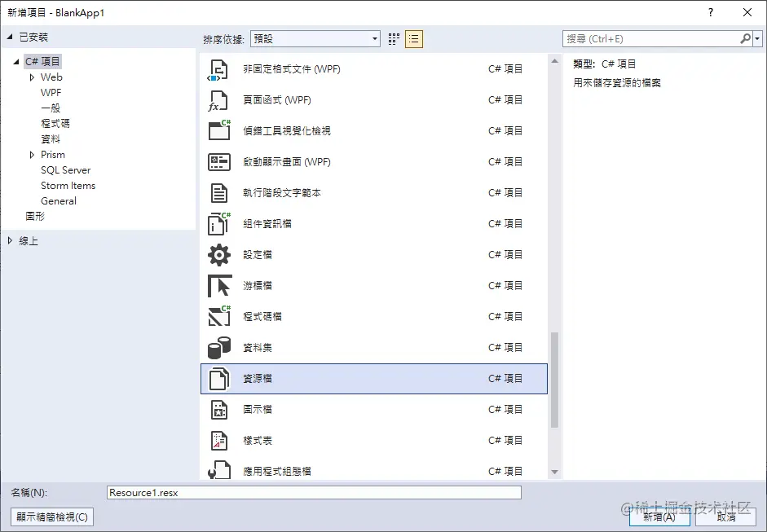Expand the 線上 section in sidebar
The height and width of the screenshot is (532, 767).
[11, 240]
